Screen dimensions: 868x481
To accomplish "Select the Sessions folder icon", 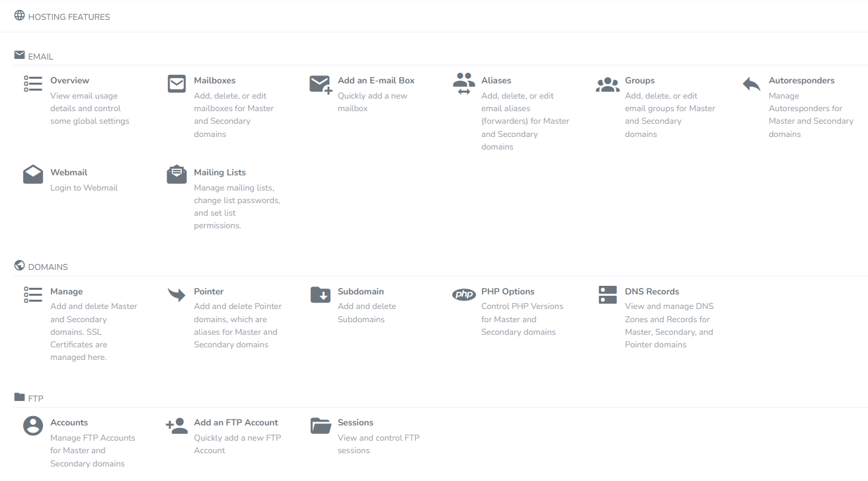I will [x=320, y=425].
